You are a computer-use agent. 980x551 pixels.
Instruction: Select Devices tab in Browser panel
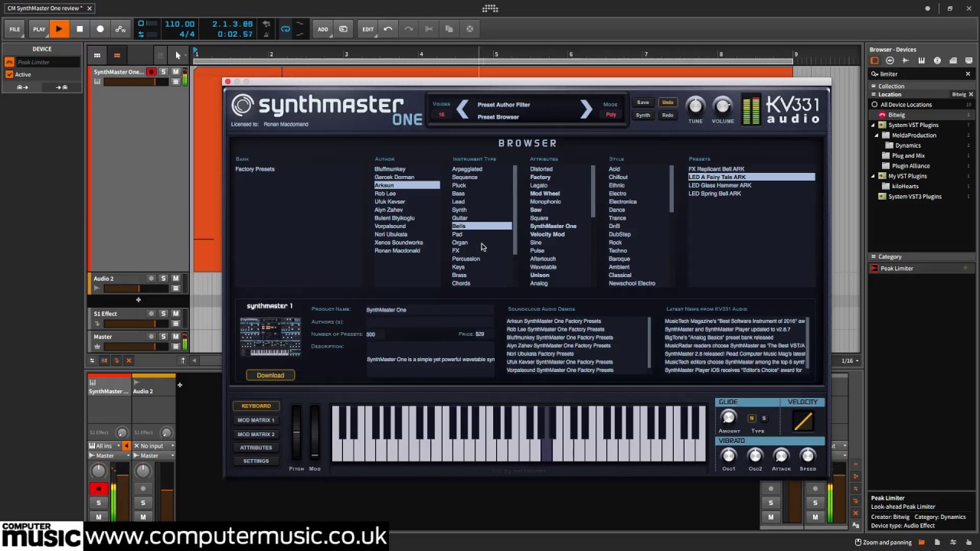pos(874,60)
